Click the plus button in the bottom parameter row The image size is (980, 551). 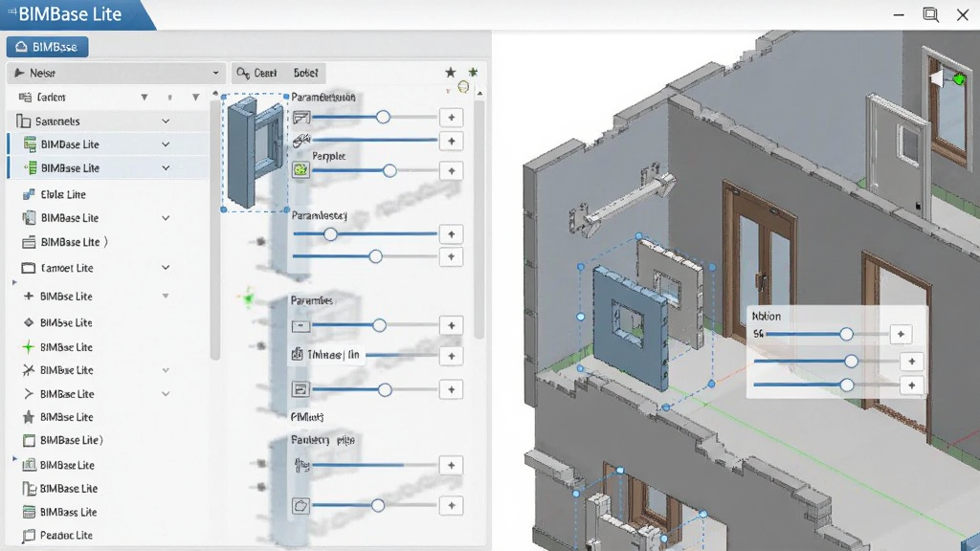(452, 505)
